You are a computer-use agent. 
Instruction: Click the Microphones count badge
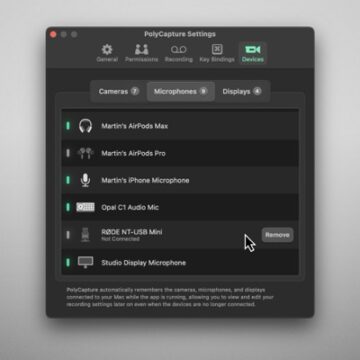pos(203,91)
